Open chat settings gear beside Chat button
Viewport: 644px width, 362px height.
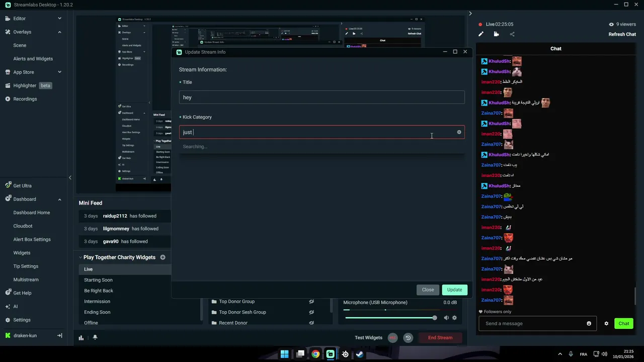tap(606, 323)
